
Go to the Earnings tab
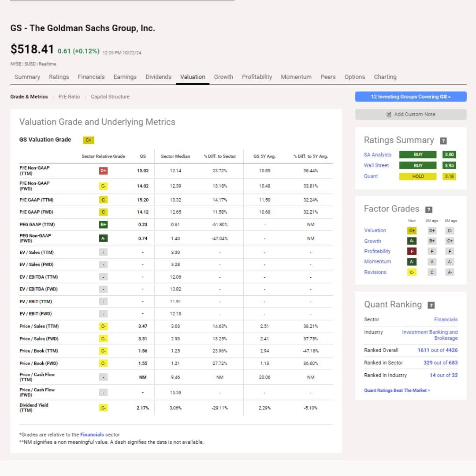(x=125, y=77)
